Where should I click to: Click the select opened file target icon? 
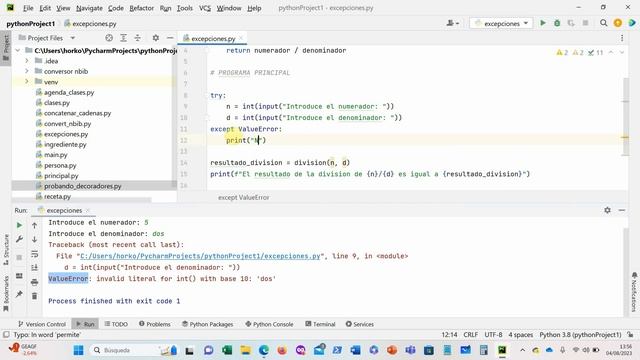tap(109, 38)
